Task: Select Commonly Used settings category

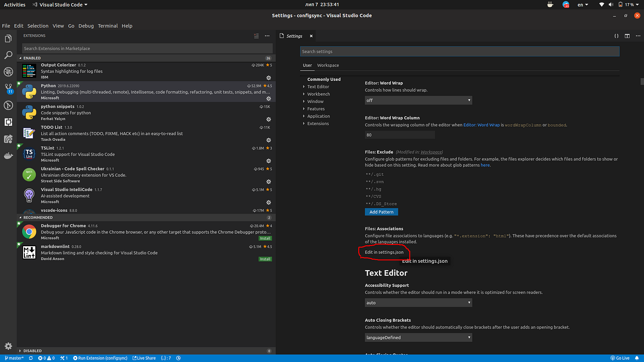Action: pyautogui.click(x=324, y=79)
